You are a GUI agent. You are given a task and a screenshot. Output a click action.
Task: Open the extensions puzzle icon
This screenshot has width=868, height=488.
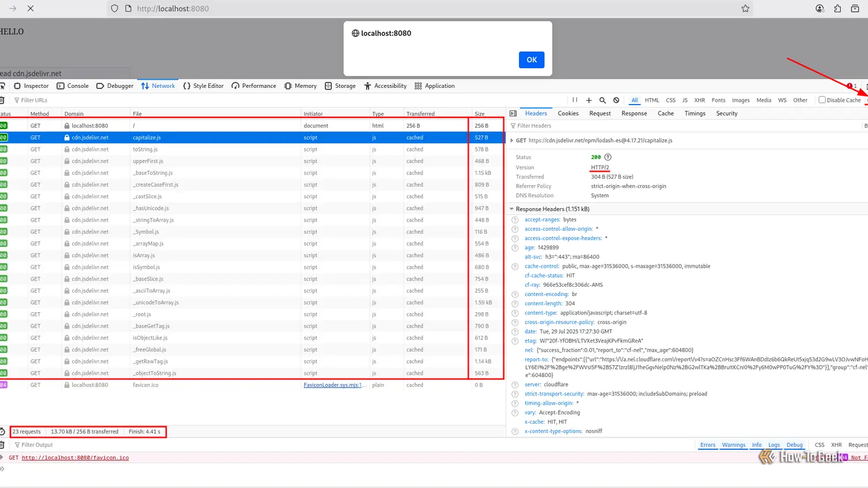pos(837,9)
